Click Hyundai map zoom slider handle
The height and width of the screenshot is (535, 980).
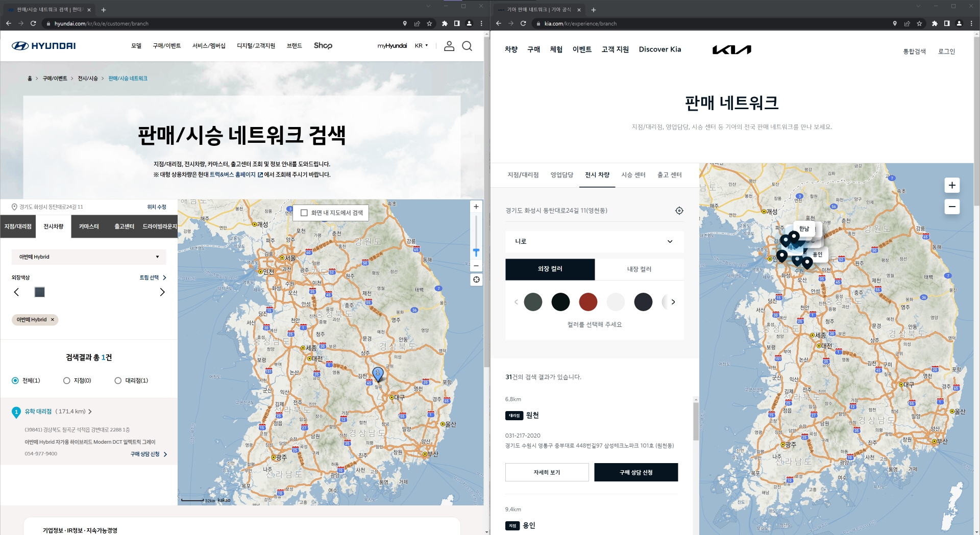click(476, 252)
